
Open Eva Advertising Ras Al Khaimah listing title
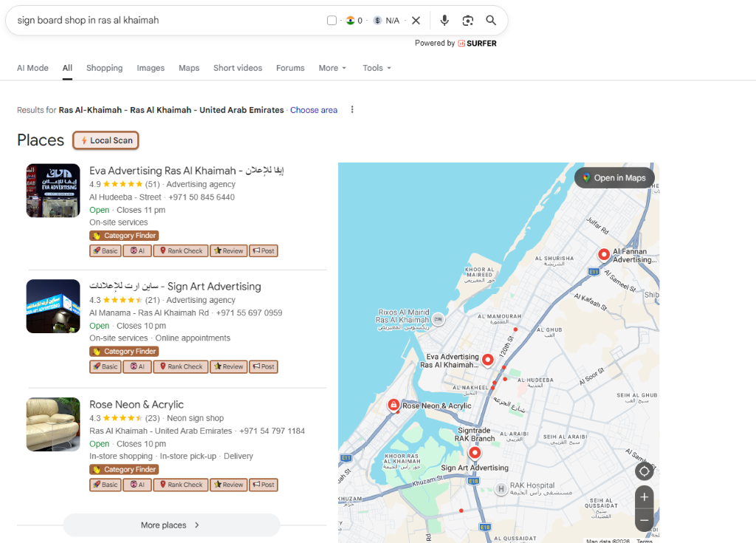[x=187, y=171]
